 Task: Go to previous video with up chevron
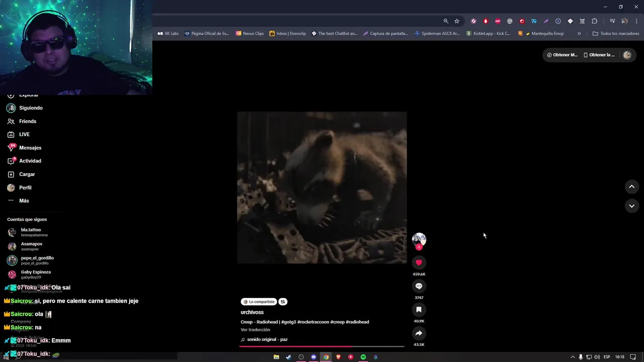[x=631, y=187]
